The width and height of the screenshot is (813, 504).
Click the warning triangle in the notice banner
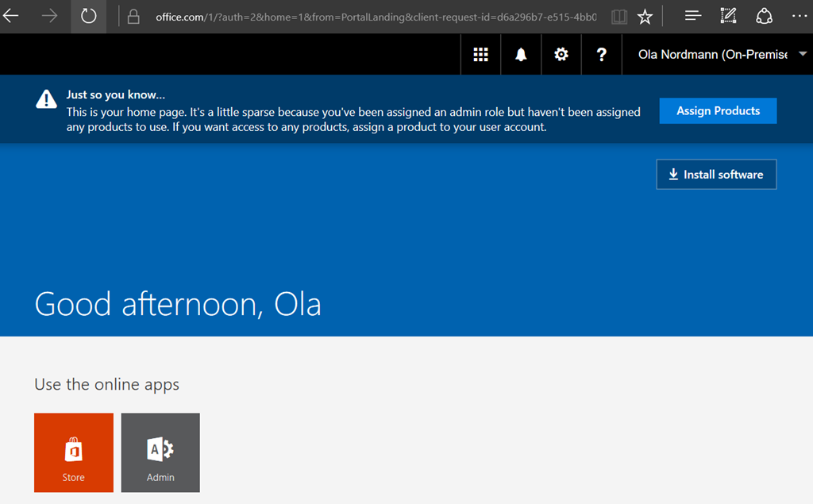pos(46,99)
